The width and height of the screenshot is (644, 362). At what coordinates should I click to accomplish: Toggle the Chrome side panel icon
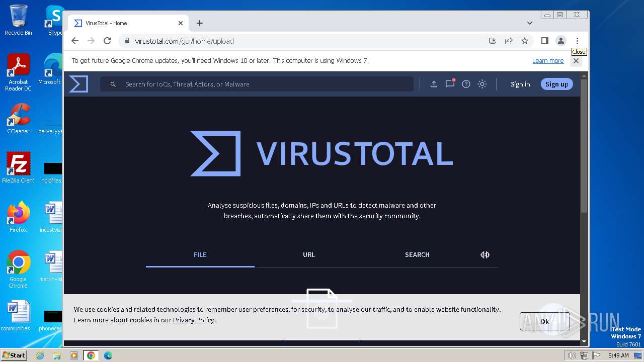[544, 41]
